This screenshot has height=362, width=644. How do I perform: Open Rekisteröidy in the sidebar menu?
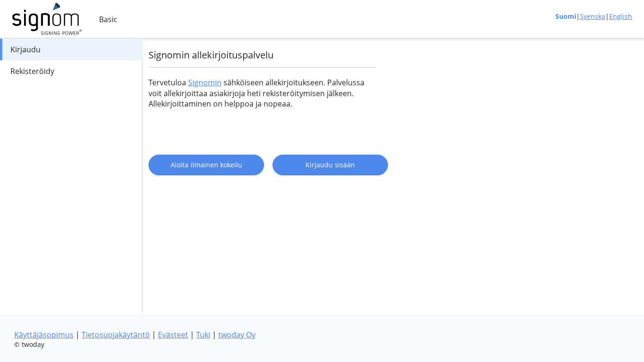[32, 71]
